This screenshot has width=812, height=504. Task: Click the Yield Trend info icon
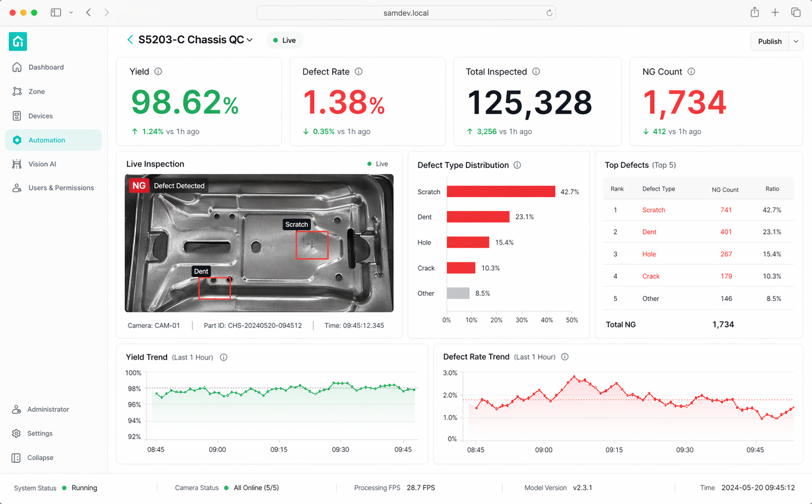[x=223, y=357]
